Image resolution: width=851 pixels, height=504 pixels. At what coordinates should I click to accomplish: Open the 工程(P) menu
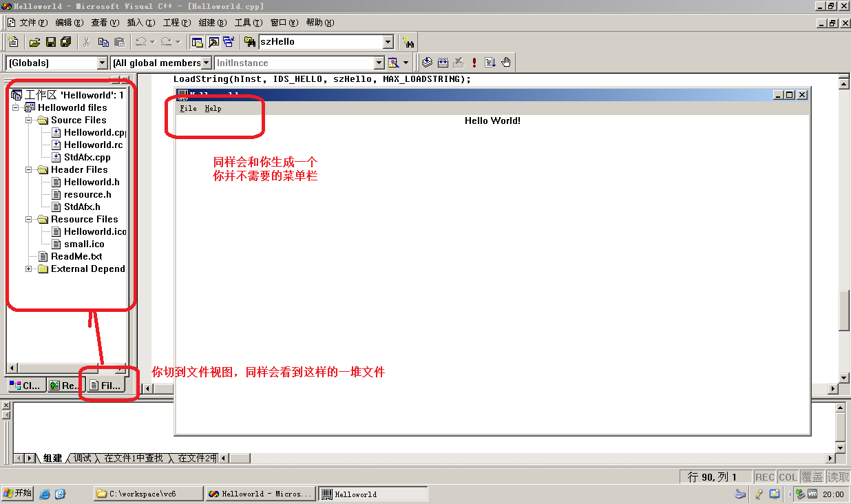[x=177, y=23]
